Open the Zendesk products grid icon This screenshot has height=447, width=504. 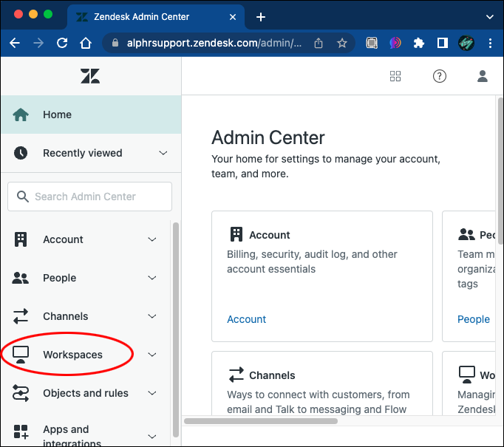[x=395, y=76]
